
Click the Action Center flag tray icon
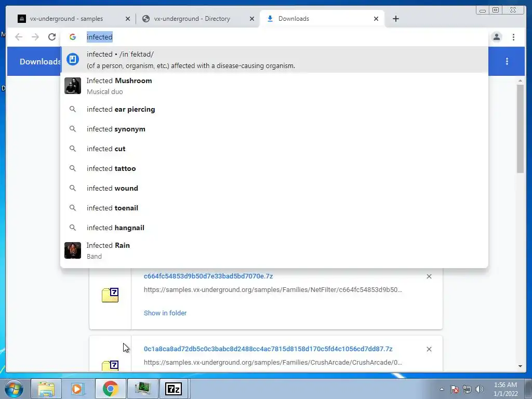pos(455,389)
